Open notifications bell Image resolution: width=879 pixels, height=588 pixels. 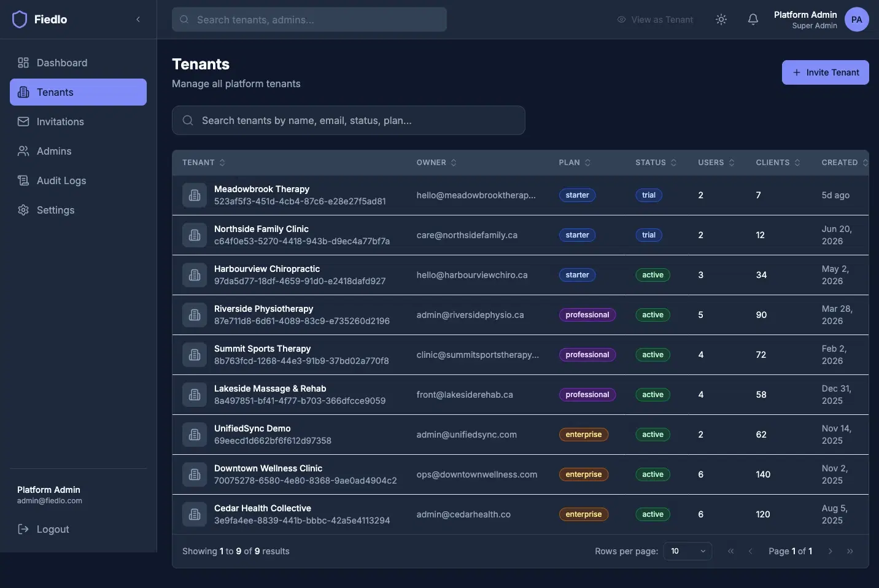(x=753, y=20)
